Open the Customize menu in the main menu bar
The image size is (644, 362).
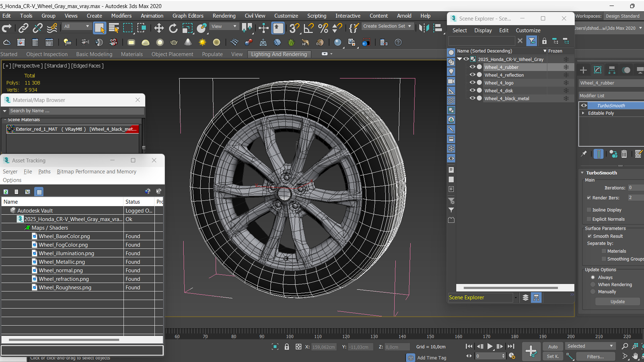[286, 16]
